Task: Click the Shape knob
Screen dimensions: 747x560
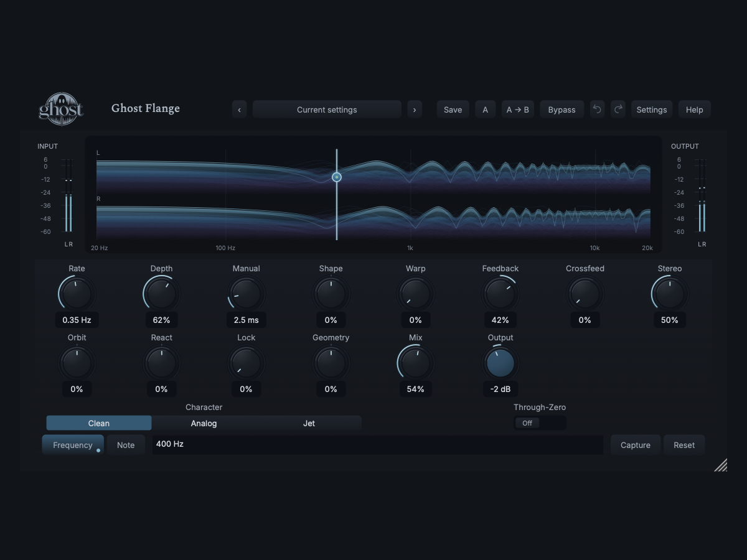Action: coord(331,294)
